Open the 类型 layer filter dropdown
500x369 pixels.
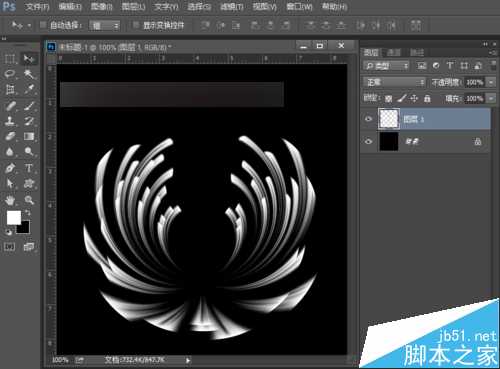tap(386, 66)
